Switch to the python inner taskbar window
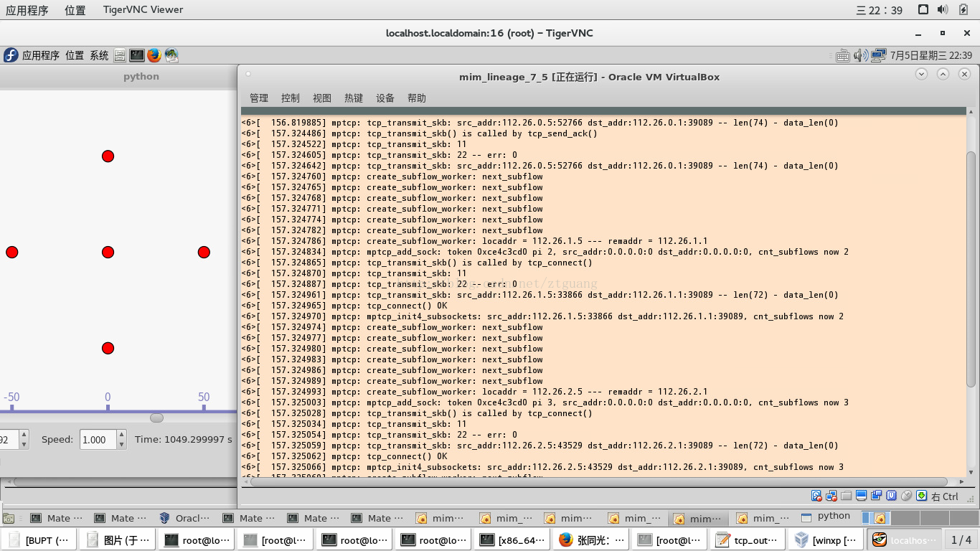 pyautogui.click(x=827, y=517)
